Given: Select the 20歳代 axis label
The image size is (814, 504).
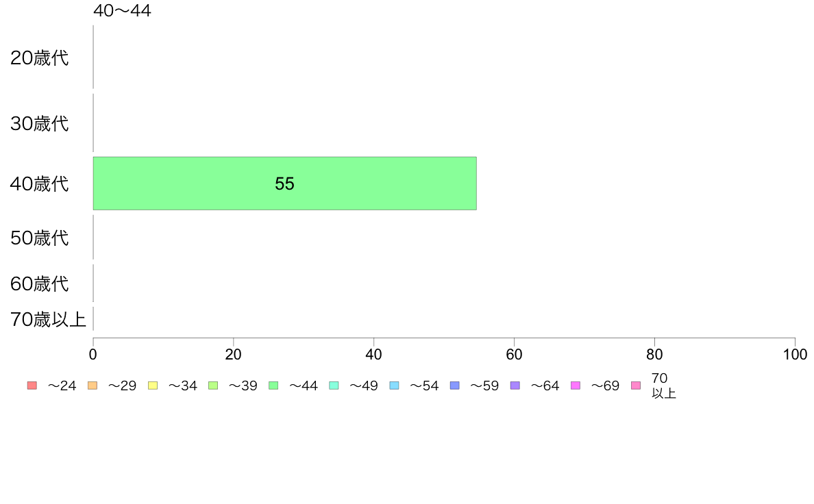Looking at the screenshot, I should pos(40,58).
